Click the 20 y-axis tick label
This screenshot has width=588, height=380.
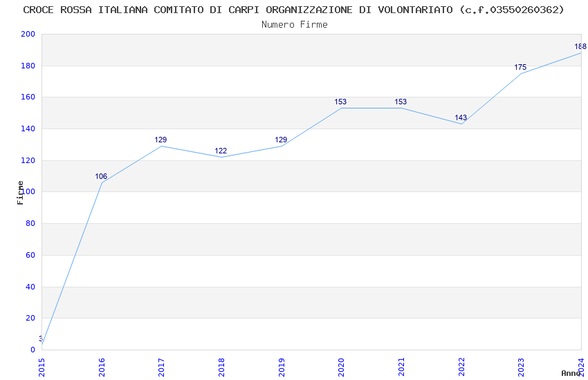30,319
